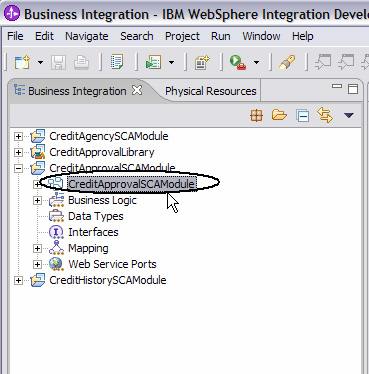Expand the Mapping node
Image resolution: width=369 pixels, height=374 pixels.
37,248
